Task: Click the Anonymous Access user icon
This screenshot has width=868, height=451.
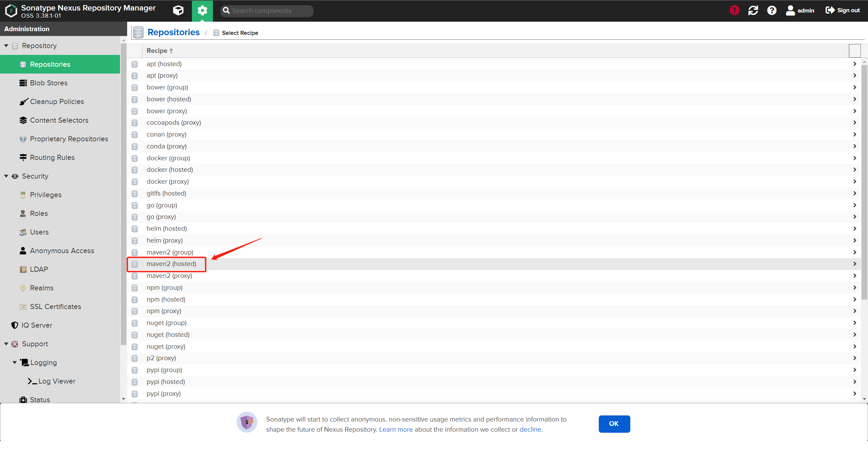Action: 23,251
